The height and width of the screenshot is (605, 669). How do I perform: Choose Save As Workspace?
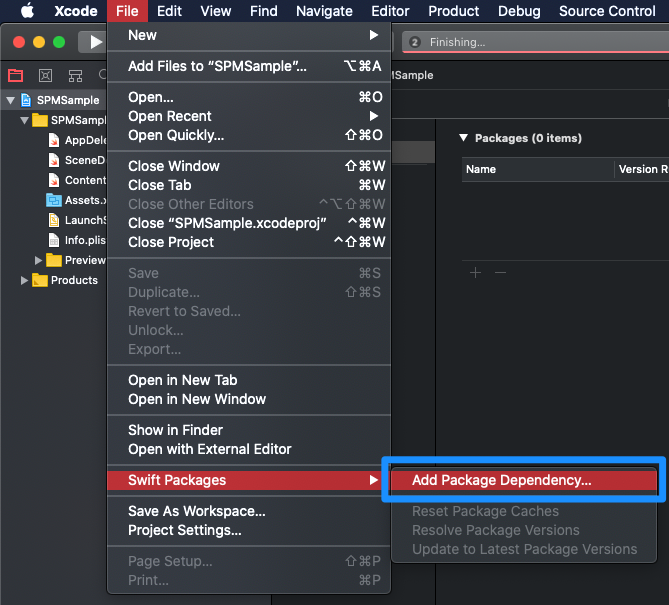click(x=249, y=511)
